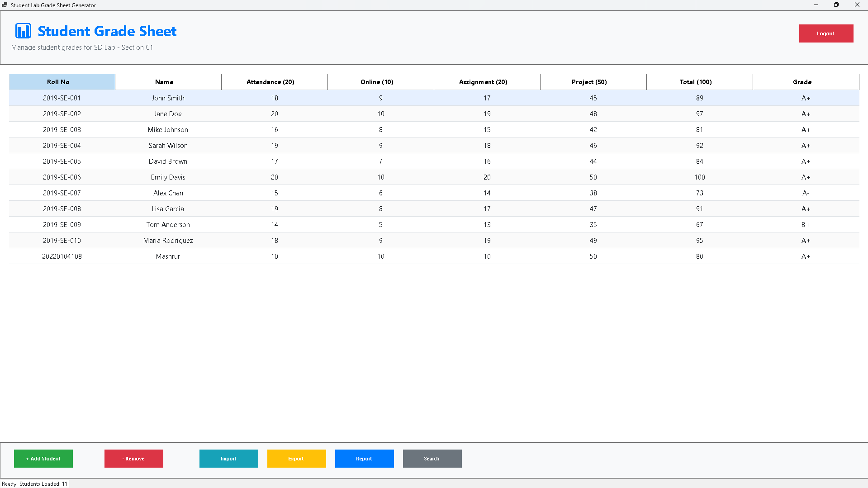Click the red Remove button
This screenshot has height=488, width=868.
(x=134, y=459)
